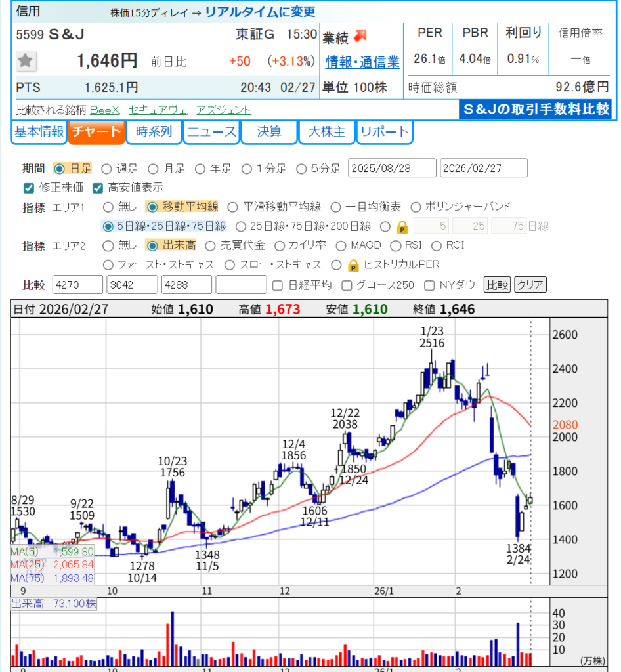Enable the 修正株価 checkbox
The height and width of the screenshot is (672, 621).
[x=28, y=188]
